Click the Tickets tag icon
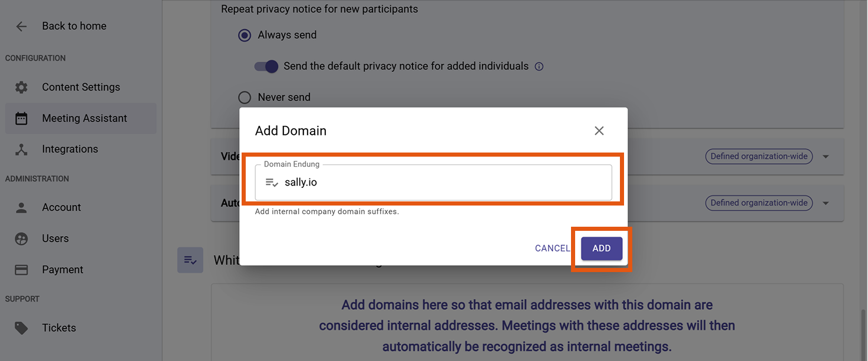The width and height of the screenshot is (868, 361). tap(21, 328)
